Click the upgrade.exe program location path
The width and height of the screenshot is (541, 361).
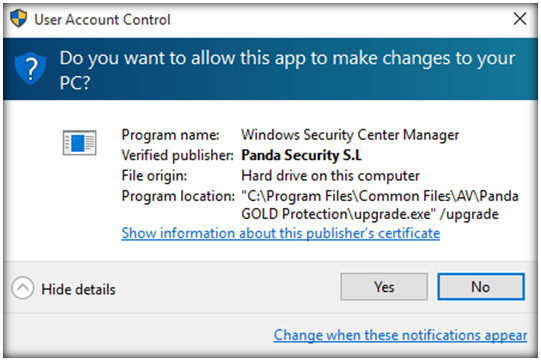point(380,205)
